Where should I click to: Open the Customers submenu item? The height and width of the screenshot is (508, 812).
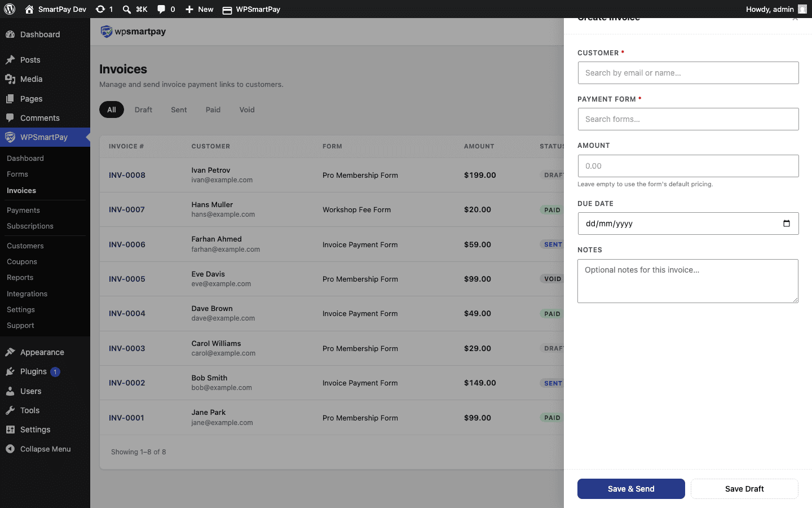pos(25,246)
